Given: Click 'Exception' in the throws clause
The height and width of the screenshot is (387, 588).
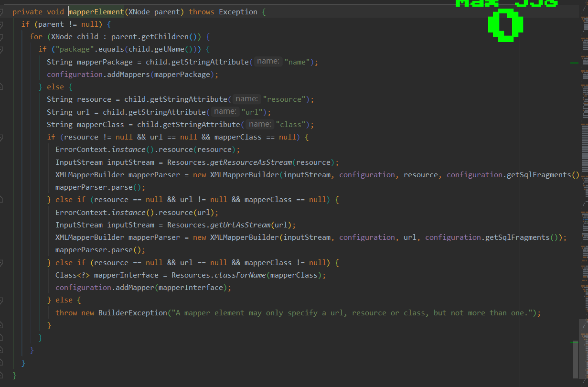Looking at the screenshot, I should coord(238,12).
